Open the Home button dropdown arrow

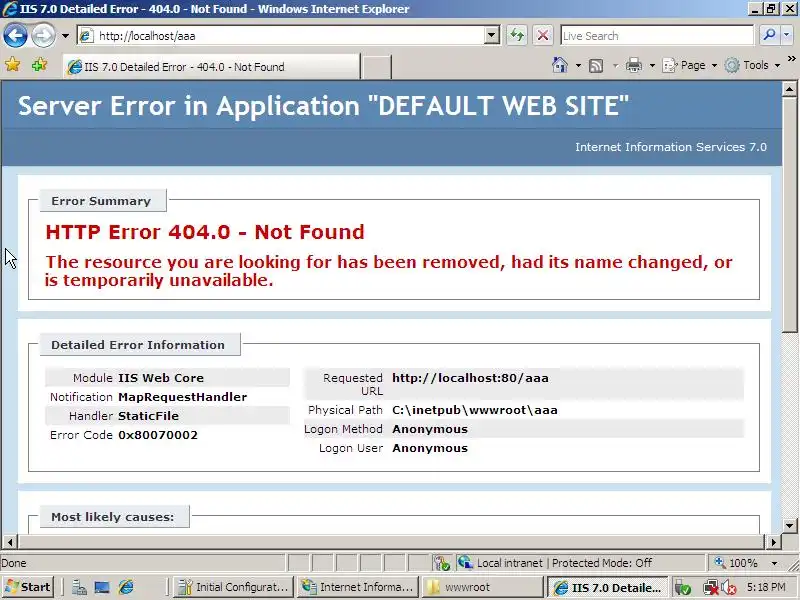point(578,65)
